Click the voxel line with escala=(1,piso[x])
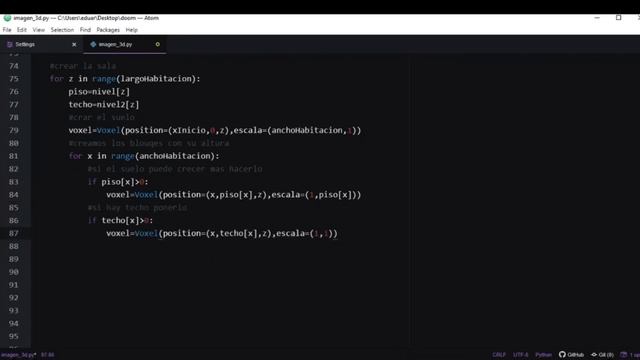Image resolution: width=640 pixels, height=360 pixels. click(x=233, y=195)
